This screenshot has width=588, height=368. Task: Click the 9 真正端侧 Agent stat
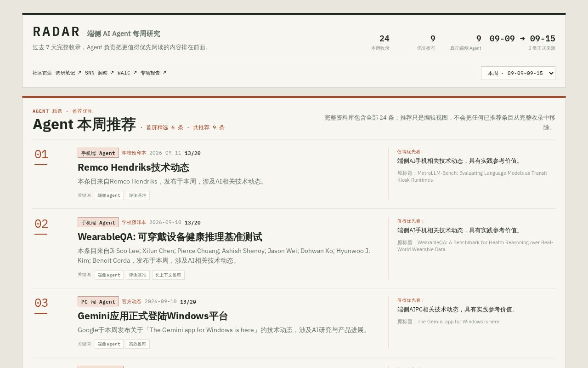click(x=465, y=42)
